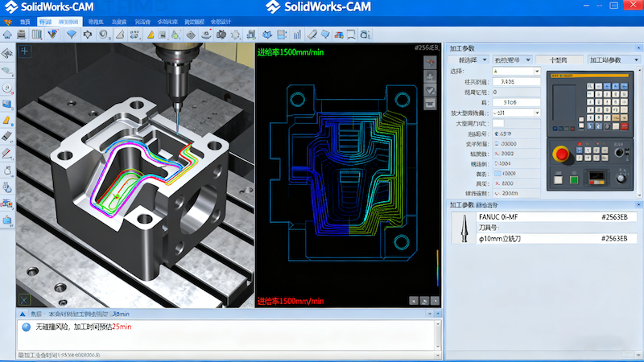Toggle the checkmark button beside the toolpath view
Viewport: 644px width, 362px height.
click(430, 90)
